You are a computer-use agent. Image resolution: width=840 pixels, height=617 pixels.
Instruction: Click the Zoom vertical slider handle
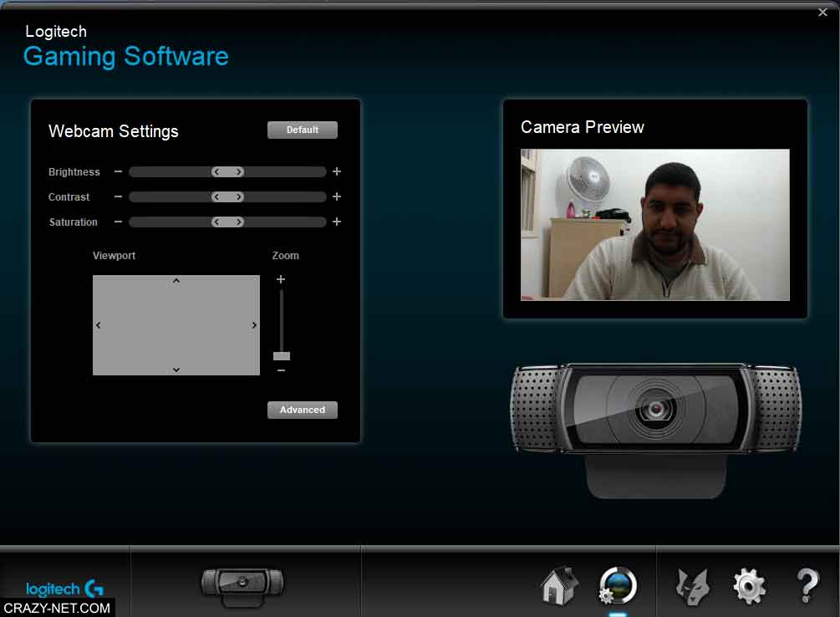(281, 356)
